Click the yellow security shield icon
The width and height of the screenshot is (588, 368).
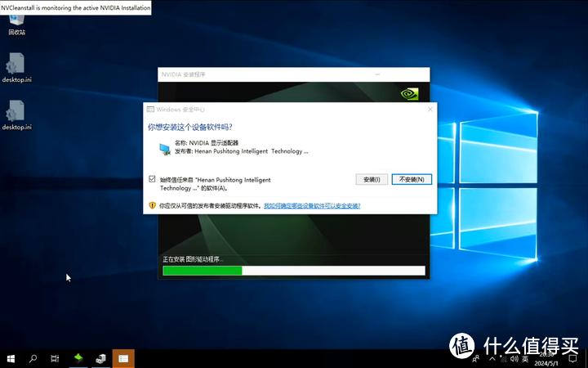[x=152, y=206]
